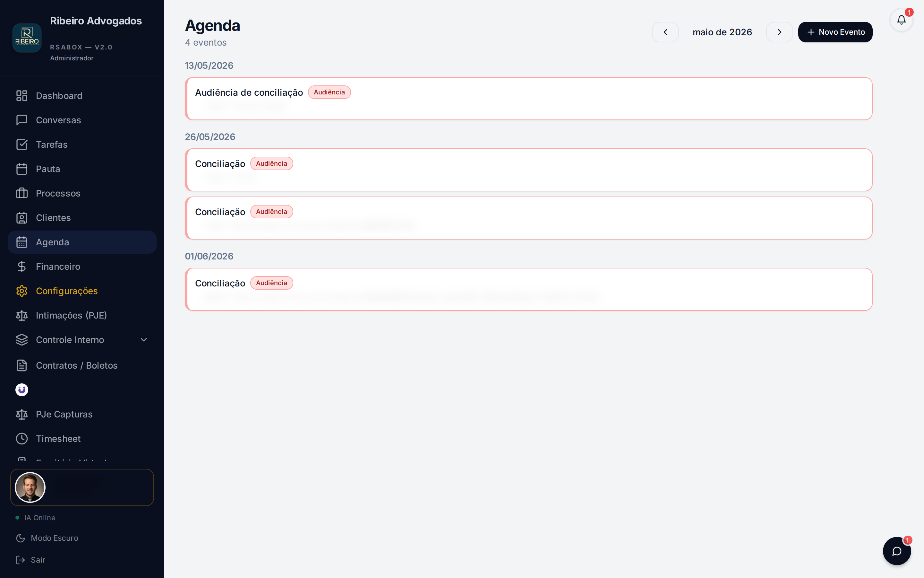Open the Conciliação event on 01/06/2026
The width and height of the screenshot is (924, 578).
[528, 289]
